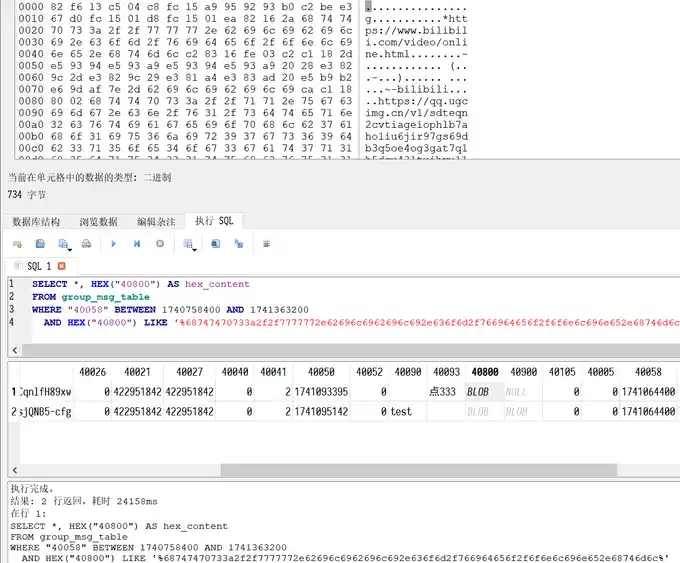680x563 pixels.
Task: Switch to 数据库结构 tab
Action: 36,222
